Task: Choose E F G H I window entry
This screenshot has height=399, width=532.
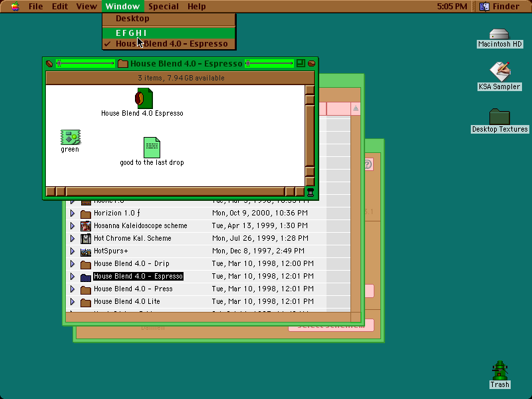Action: (x=169, y=33)
